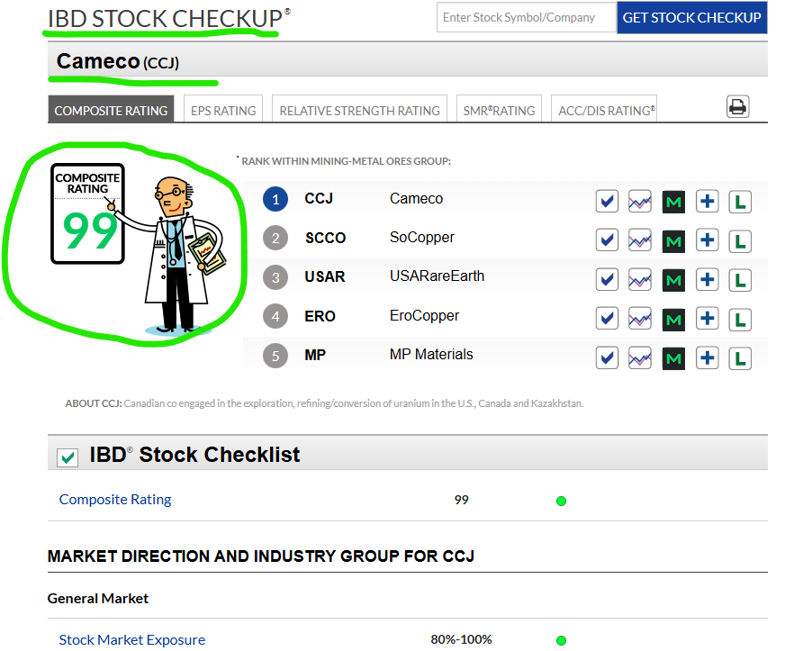Open the ACC/DIS Rating tab
The height and width of the screenshot is (651, 812).
pos(604,109)
